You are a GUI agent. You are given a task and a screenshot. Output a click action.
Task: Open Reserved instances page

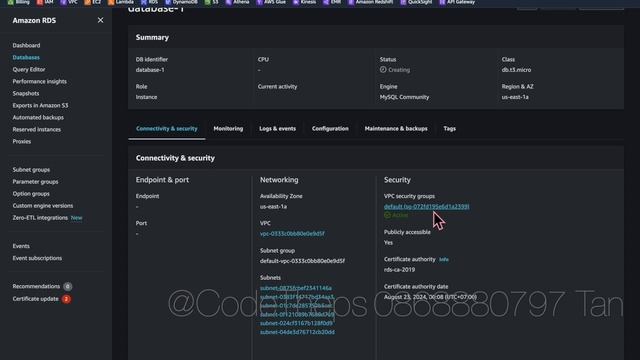[37, 129]
